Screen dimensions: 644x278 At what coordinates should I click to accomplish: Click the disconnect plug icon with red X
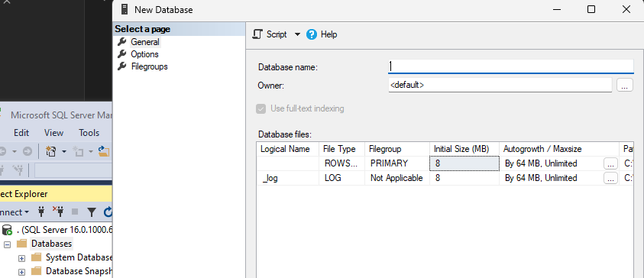58,212
